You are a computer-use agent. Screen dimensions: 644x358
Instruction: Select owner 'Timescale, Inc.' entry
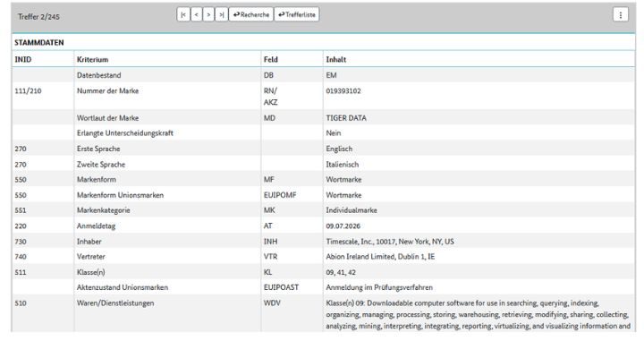(390, 242)
